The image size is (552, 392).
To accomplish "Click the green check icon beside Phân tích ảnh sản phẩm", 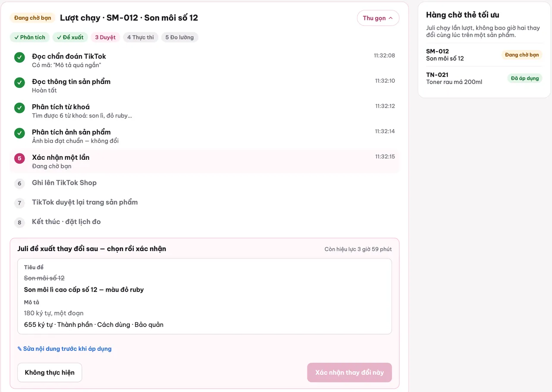I will tap(19, 133).
